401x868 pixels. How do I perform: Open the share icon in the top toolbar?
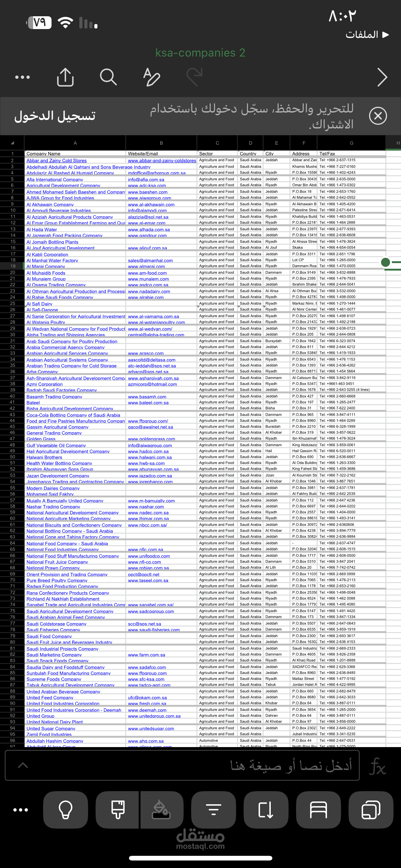tap(65, 77)
